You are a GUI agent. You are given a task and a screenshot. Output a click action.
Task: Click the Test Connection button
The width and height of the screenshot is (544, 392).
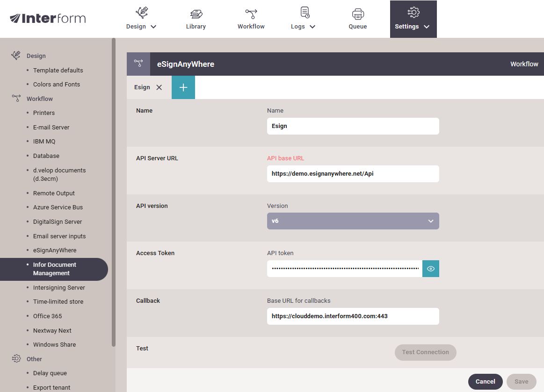coord(425,352)
